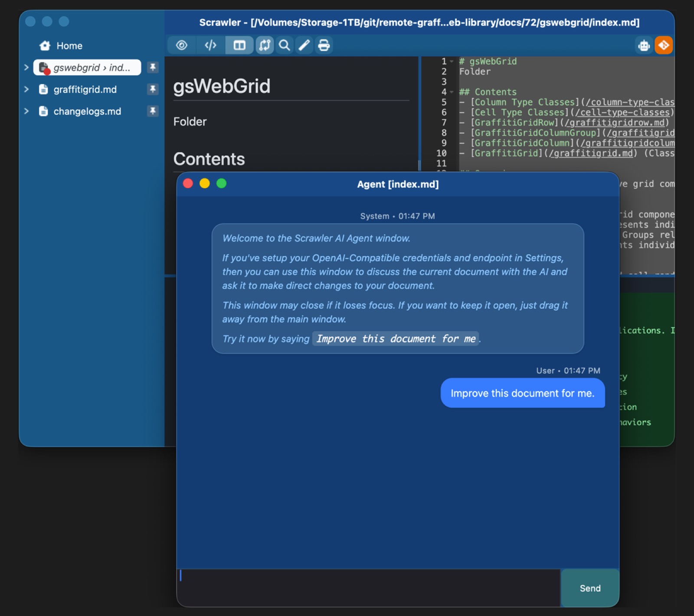The width and height of the screenshot is (694, 616).
Task: Click 'Improve this document for me' code suggestion
Action: click(396, 339)
